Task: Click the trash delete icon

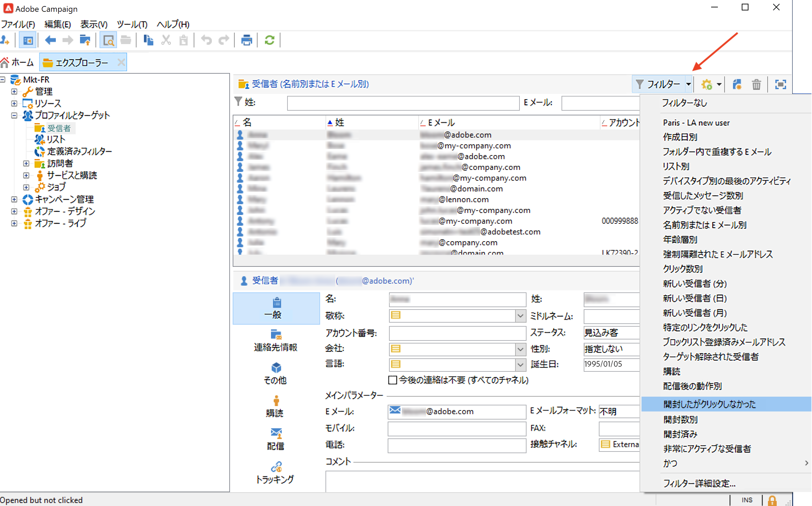Action: click(x=756, y=84)
